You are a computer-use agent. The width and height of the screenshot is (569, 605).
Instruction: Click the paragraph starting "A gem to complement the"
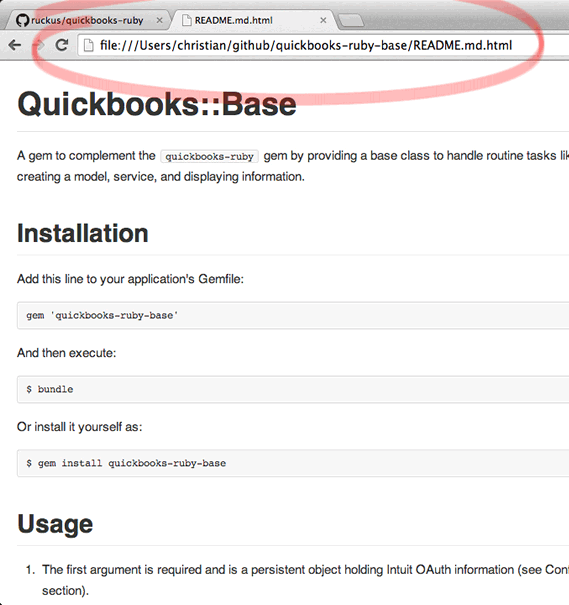293,166
